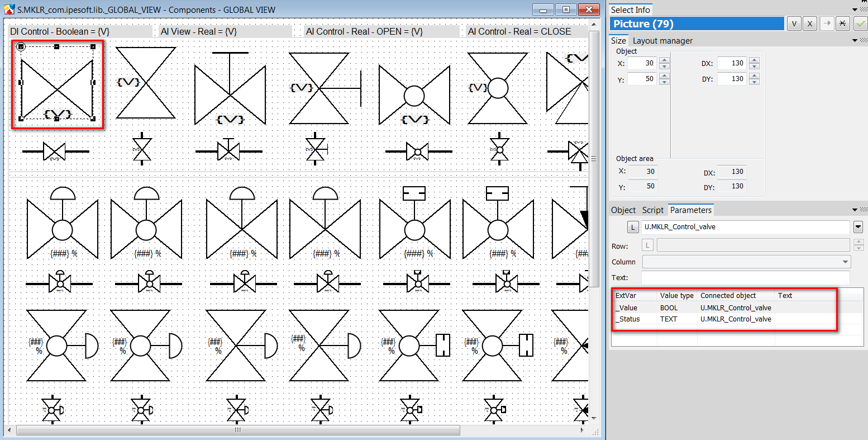Open the Select Info panel menu arrow
The width and height of the screenshot is (868, 440).
point(855,10)
